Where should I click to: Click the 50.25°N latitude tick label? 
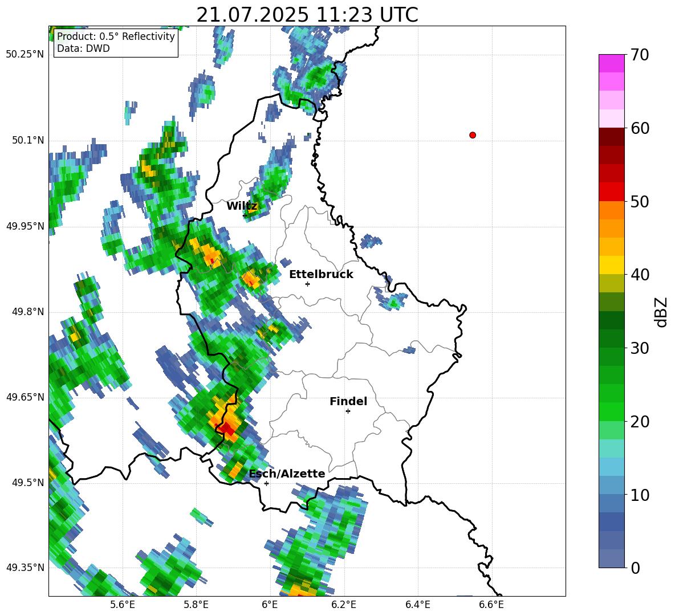click(25, 55)
